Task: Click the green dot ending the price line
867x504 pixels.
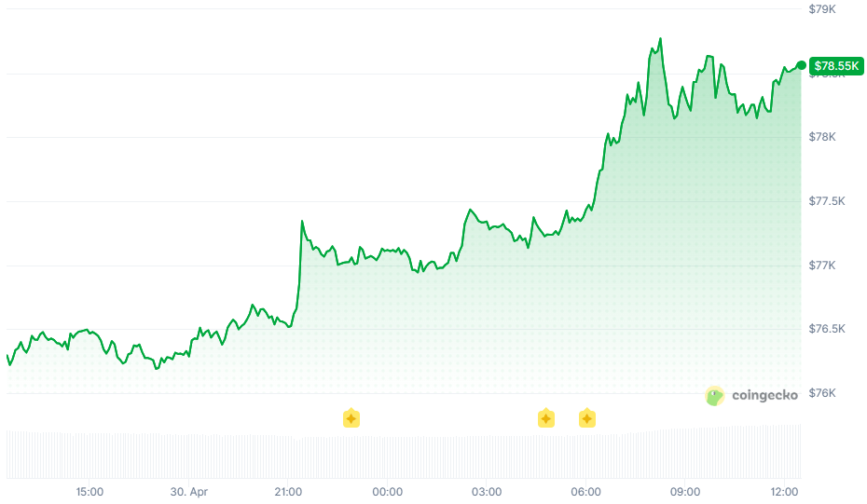Action: coord(801,65)
